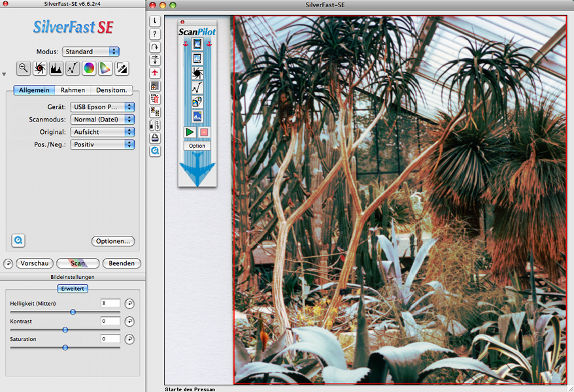Click the zoom magnifier tool icon
The height and width of the screenshot is (392, 574).
pos(24,68)
